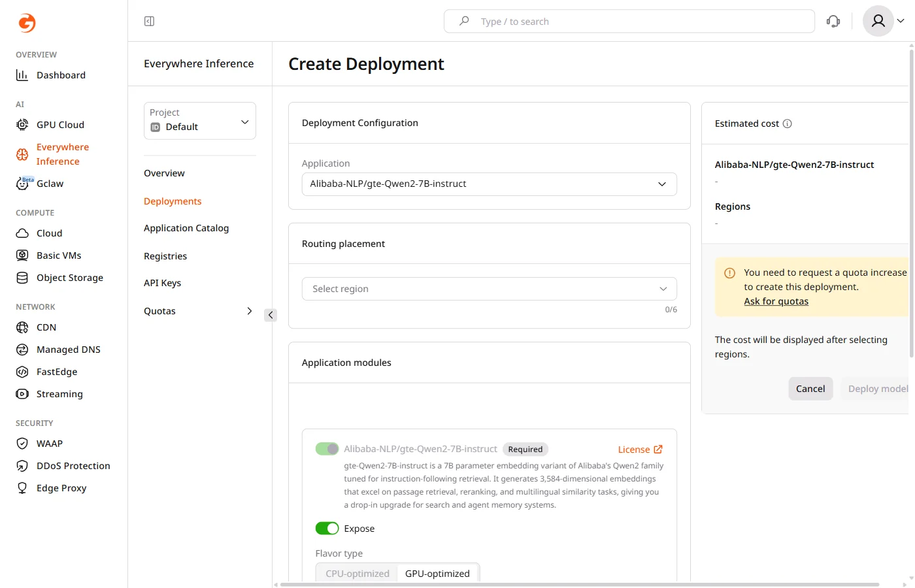Click the License external link icon

tap(658, 449)
